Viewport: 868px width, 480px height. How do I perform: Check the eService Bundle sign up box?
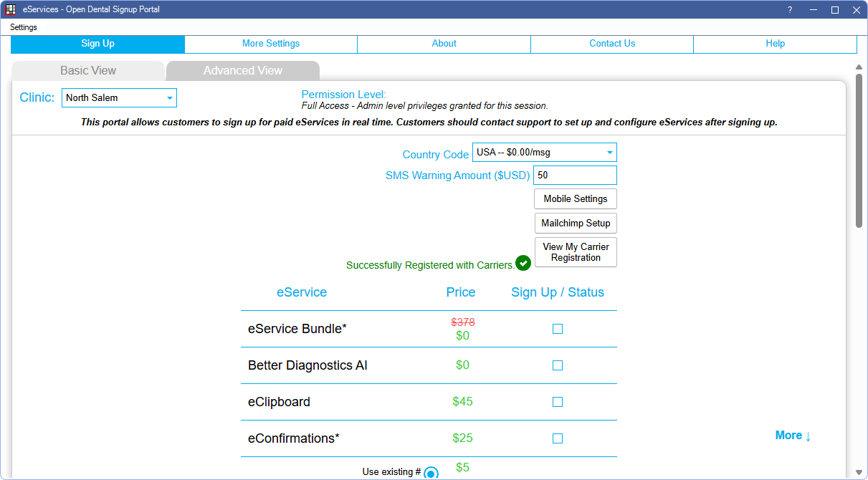click(558, 329)
